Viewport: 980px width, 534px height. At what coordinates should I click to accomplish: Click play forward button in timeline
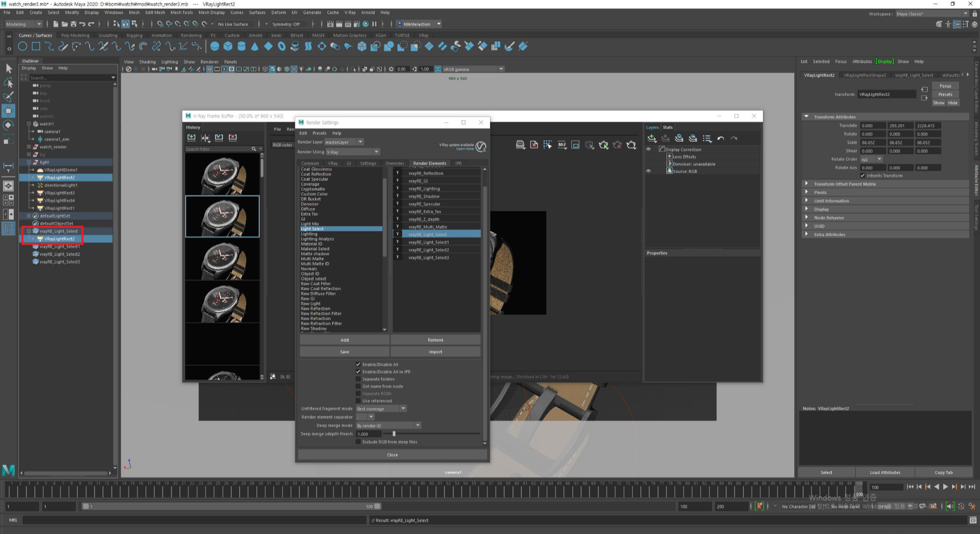[x=945, y=487]
